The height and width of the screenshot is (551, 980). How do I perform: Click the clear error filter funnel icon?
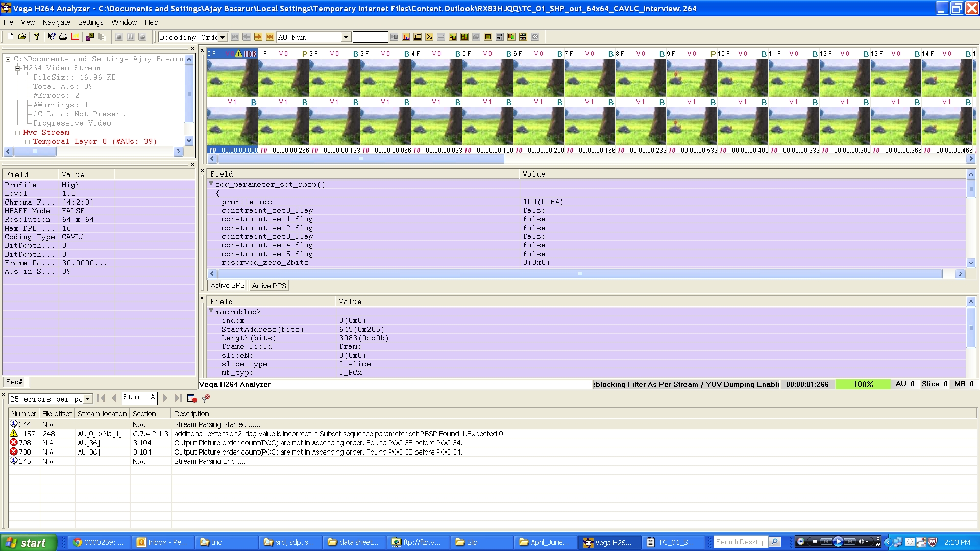(x=206, y=398)
